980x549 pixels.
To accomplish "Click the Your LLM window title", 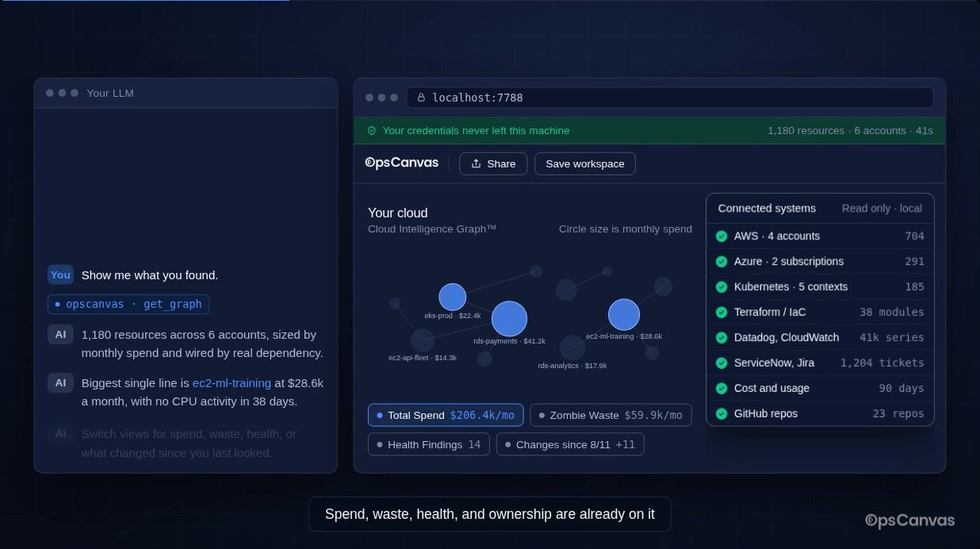I will (110, 93).
